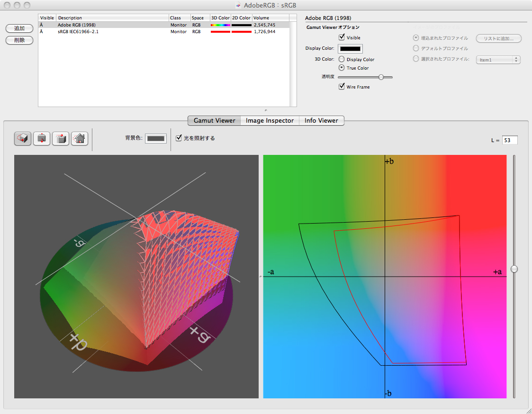This screenshot has height=414, width=532.
Task: Click the vertical L lightness slider handle
Action: (514, 269)
